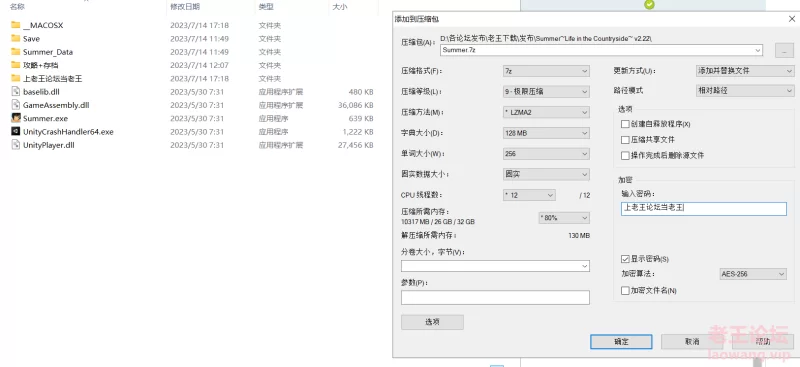Select the Summer_Data folder icon
The width and height of the screenshot is (800, 367).
[x=15, y=52]
